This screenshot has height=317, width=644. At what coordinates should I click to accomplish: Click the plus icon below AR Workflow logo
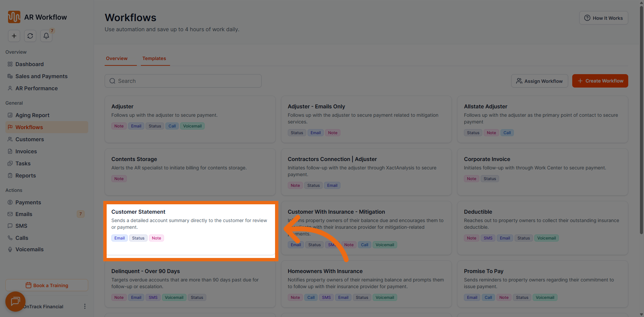[x=14, y=36]
